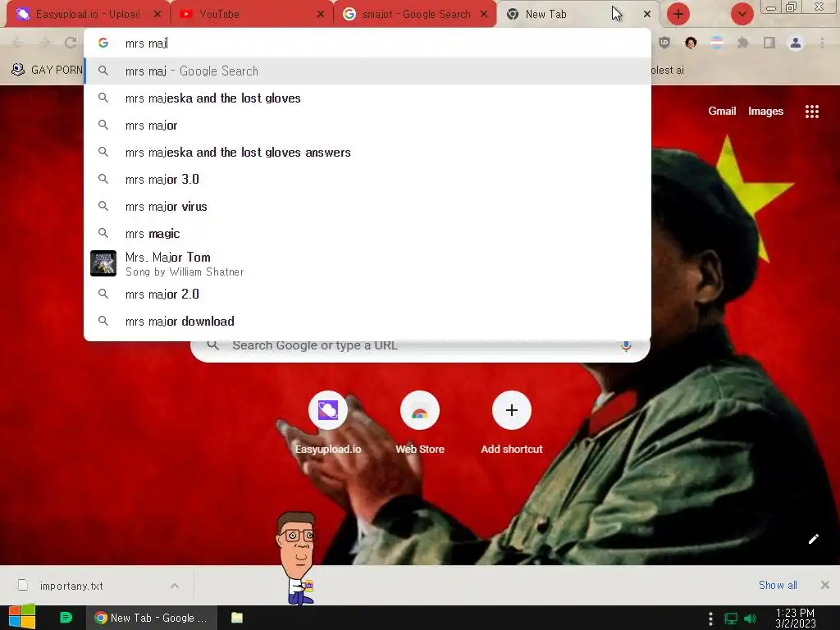Open 'Mrs. Major Tom' song suggestion
840x630 pixels.
pos(367,263)
